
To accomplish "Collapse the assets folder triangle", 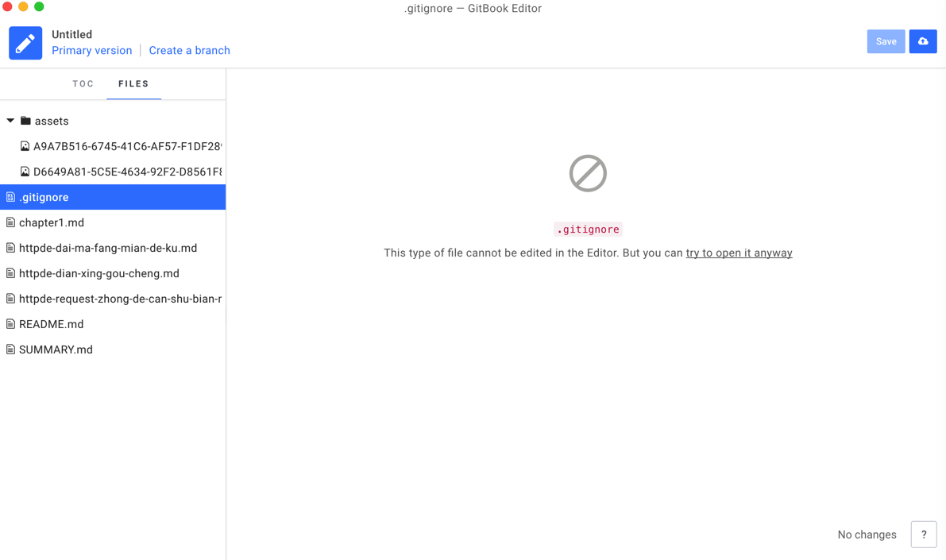I will [x=10, y=121].
